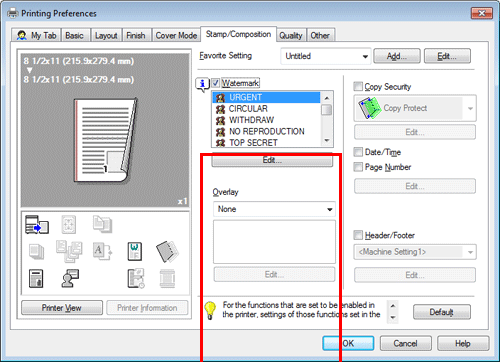
Task: Click the empty Overlay list box
Action: pos(274,242)
